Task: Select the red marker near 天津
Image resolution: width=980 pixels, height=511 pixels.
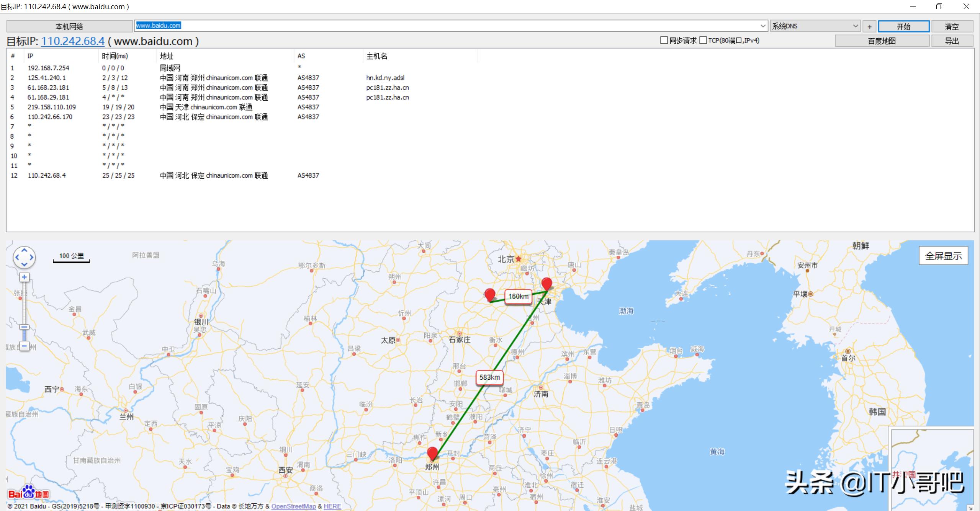Action: coord(547,284)
